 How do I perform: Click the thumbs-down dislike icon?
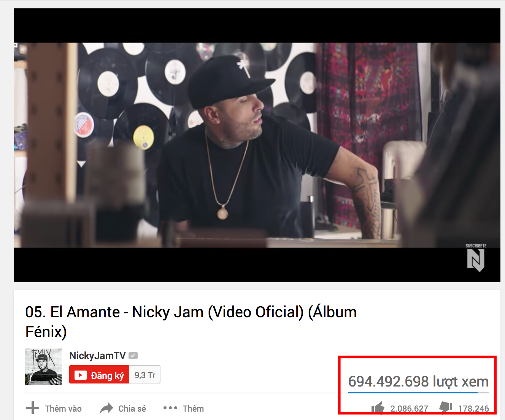(446, 407)
